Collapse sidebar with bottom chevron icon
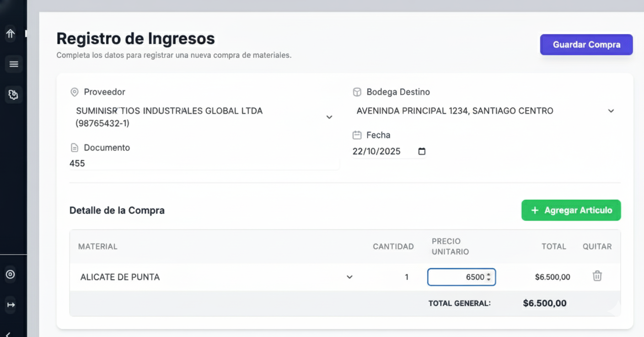The width and height of the screenshot is (644, 337). [x=8, y=334]
